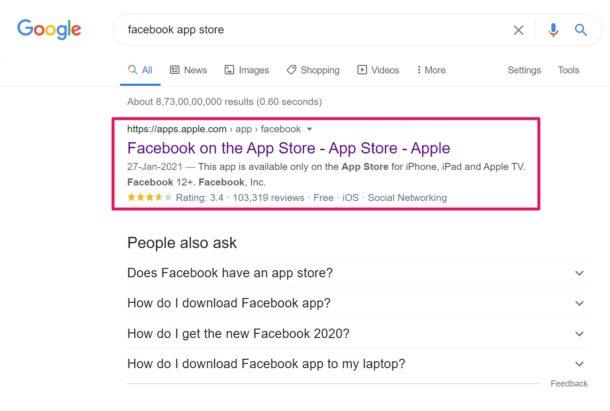The height and width of the screenshot is (411, 610).
Task: Expand the download Facebook app to laptop question
Action: point(356,364)
